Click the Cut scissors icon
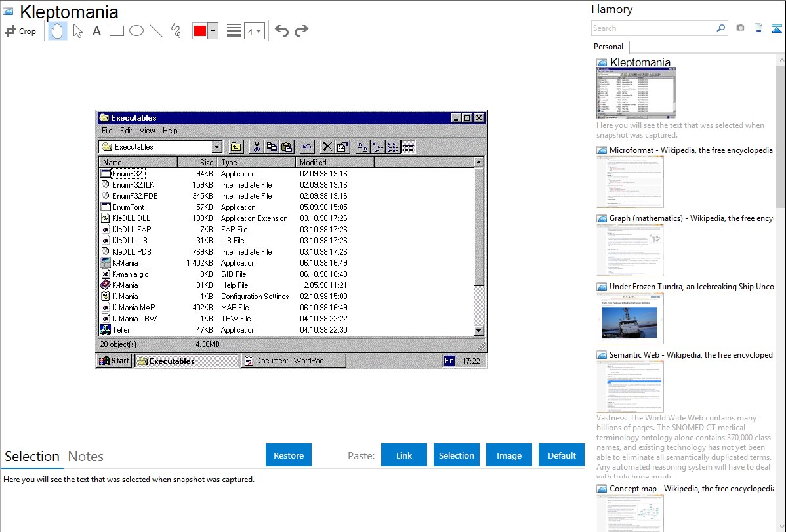 [257, 147]
